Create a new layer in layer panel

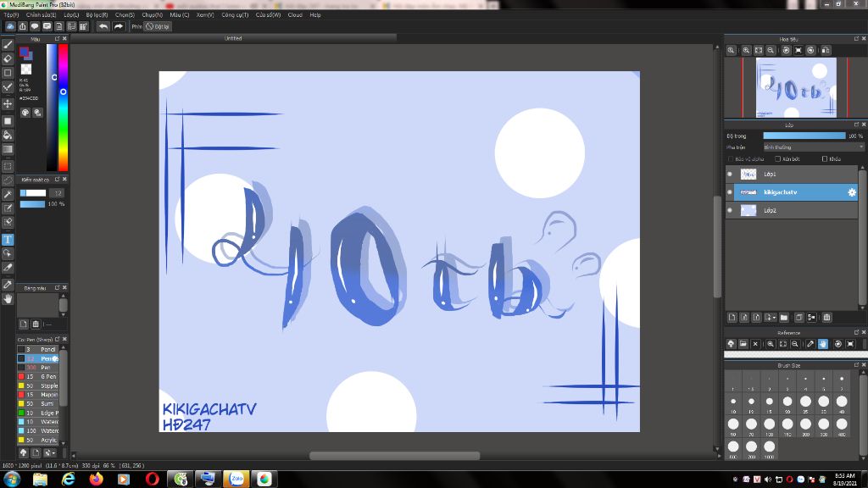click(732, 318)
